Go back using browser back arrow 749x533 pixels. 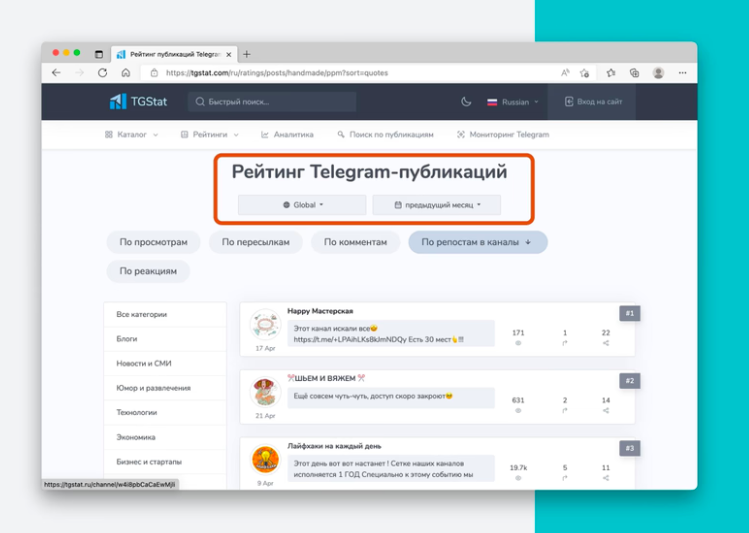(x=56, y=73)
